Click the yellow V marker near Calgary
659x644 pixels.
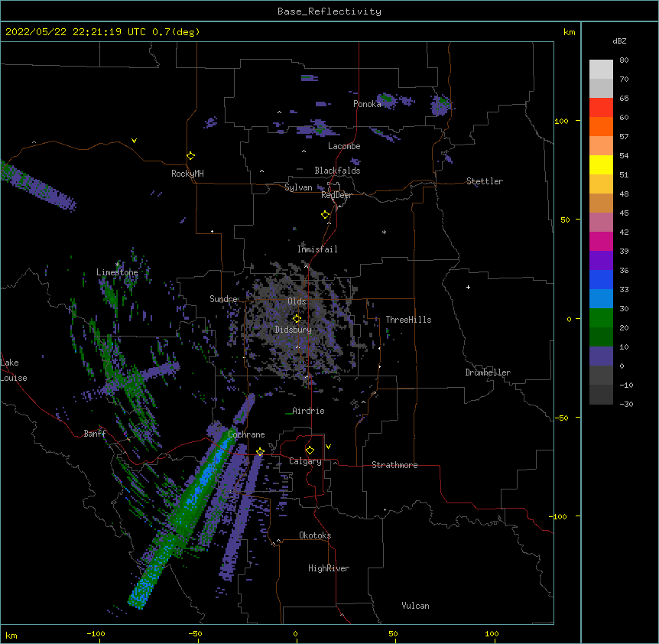click(328, 447)
